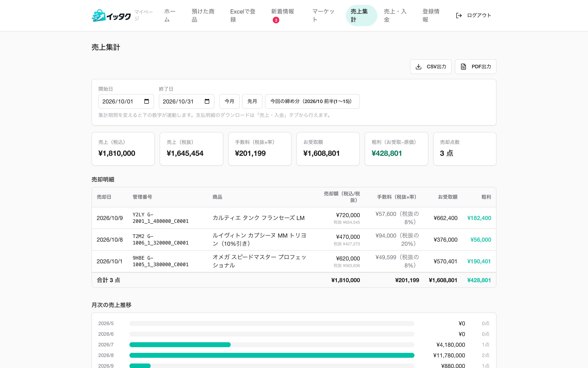Click date cell 2026/10/1
The width and height of the screenshot is (588, 368).
110,261
